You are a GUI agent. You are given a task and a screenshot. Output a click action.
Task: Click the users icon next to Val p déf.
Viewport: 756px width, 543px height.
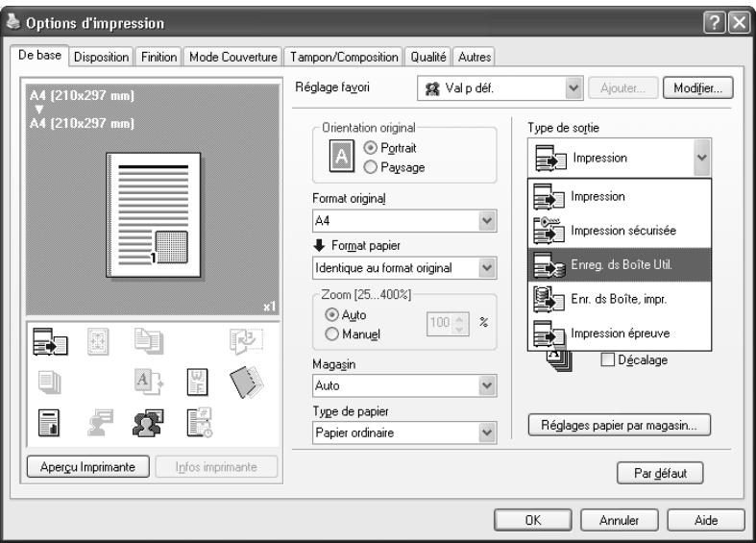pyautogui.click(x=432, y=88)
